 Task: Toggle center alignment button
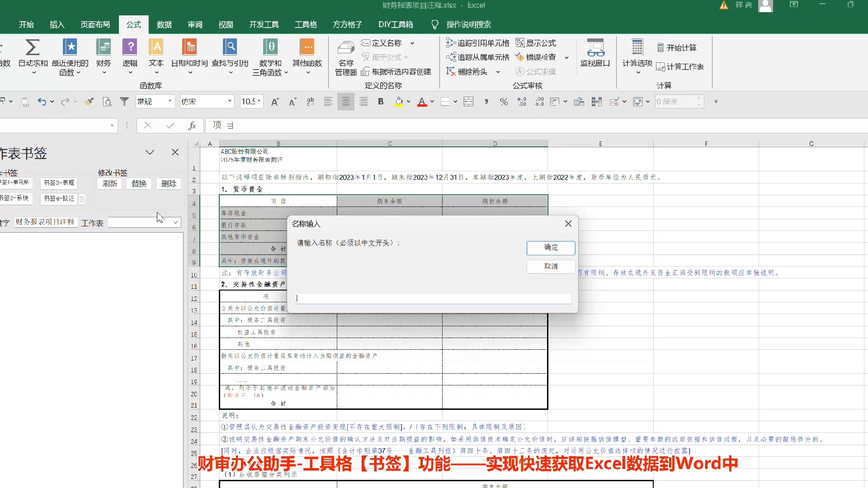(346, 102)
